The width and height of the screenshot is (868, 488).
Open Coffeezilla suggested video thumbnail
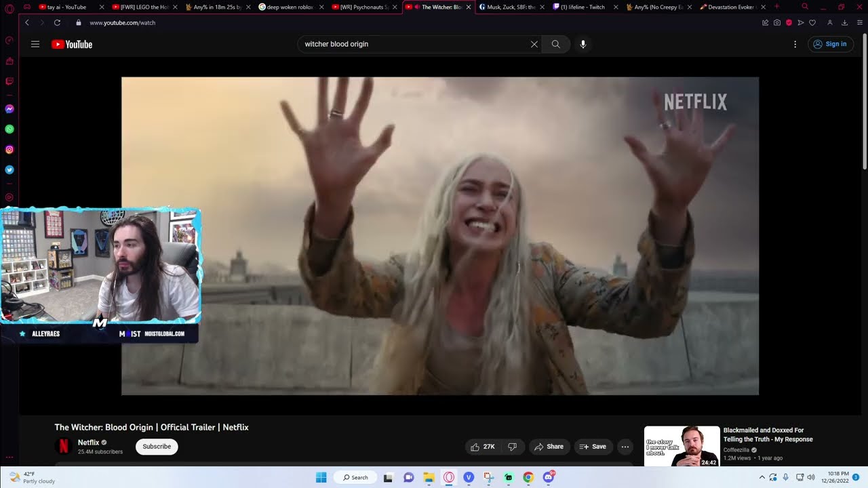click(x=682, y=446)
